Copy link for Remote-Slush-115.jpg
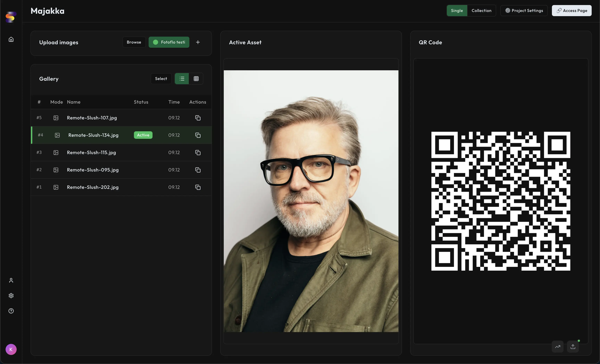 (x=198, y=152)
